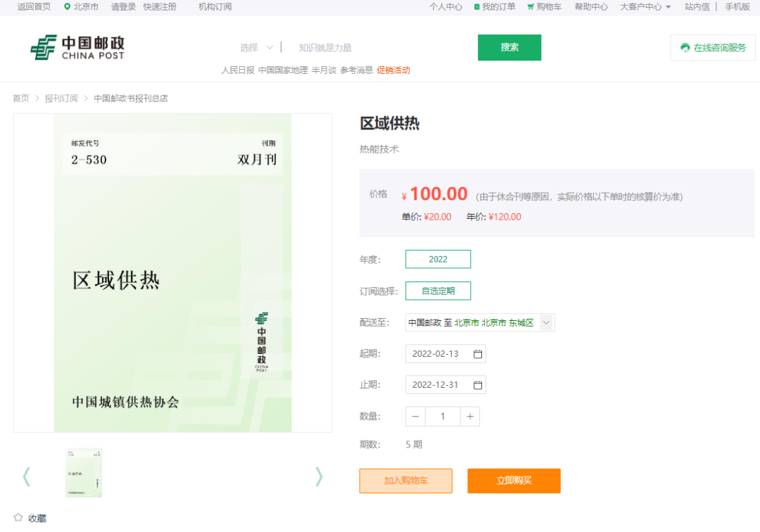Click the 区域供热 cover thumbnail
760x532 pixels.
click(x=84, y=473)
